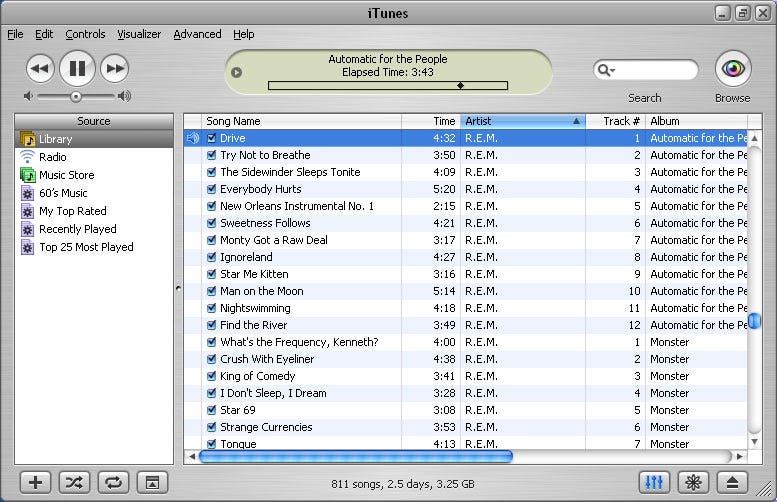
Task: Sort by the Song Name column header
Action: [x=301, y=121]
